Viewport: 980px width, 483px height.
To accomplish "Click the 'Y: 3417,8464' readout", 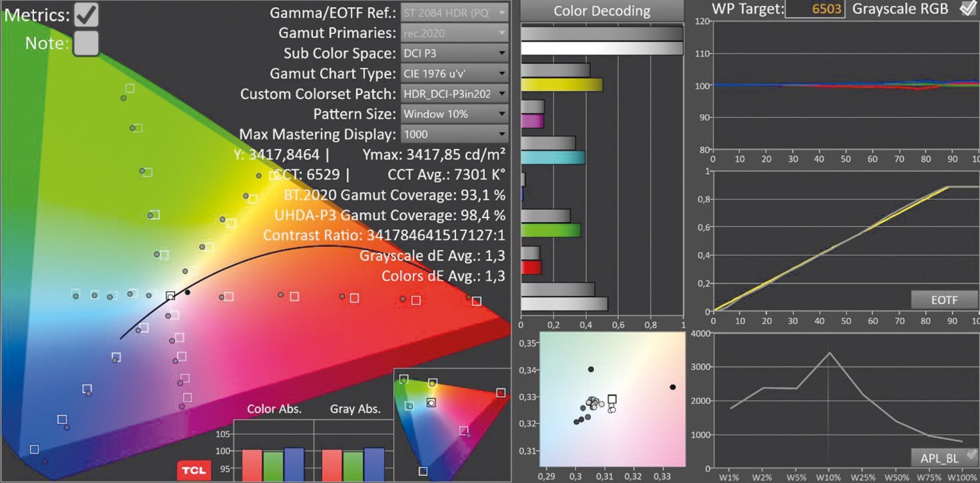I will (276, 155).
